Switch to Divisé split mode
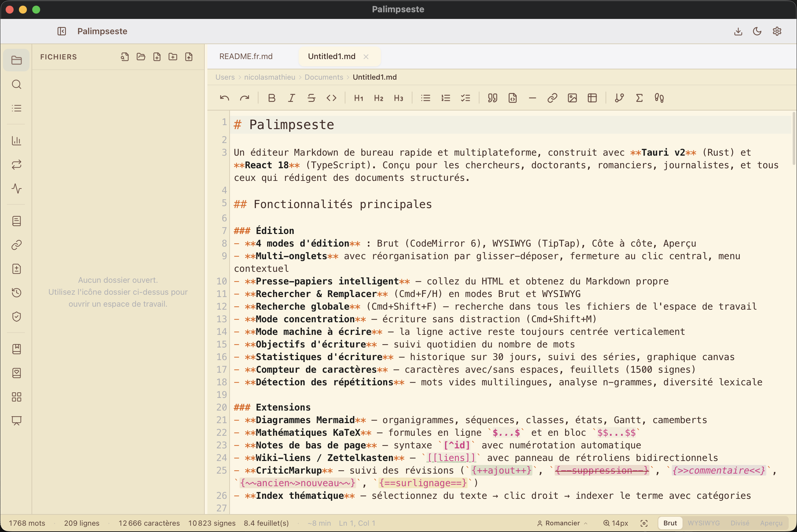Screen dimensions: 797x532 point(740,523)
